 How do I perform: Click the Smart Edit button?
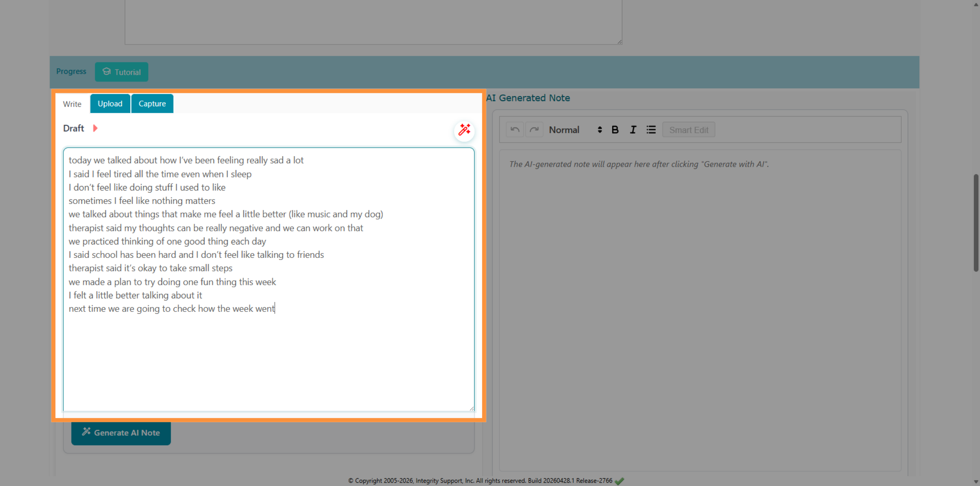pos(688,130)
